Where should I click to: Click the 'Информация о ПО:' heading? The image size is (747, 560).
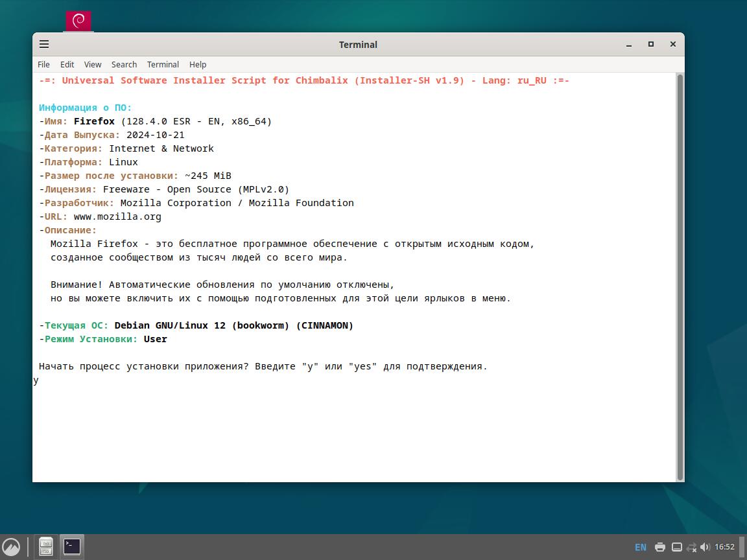[86, 108]
